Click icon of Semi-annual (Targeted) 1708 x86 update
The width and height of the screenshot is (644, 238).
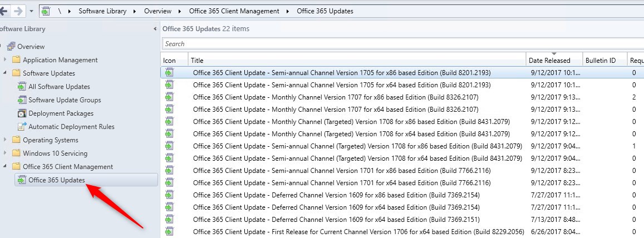(x=169, y=146)
